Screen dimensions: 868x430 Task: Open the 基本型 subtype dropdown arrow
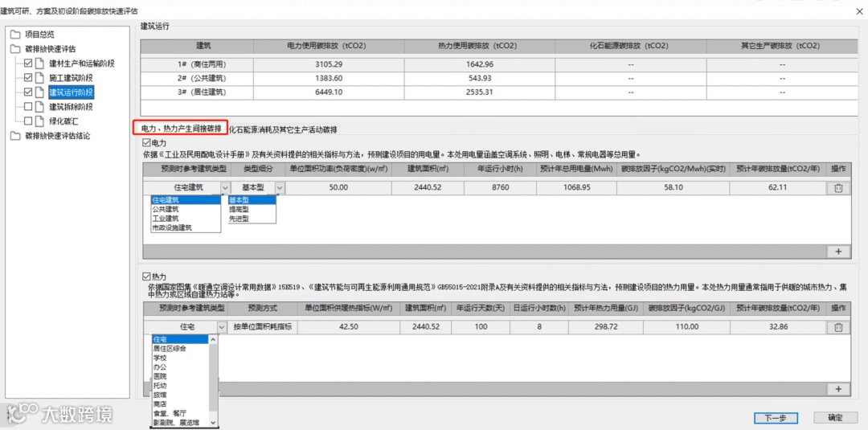tap(280, 188)
